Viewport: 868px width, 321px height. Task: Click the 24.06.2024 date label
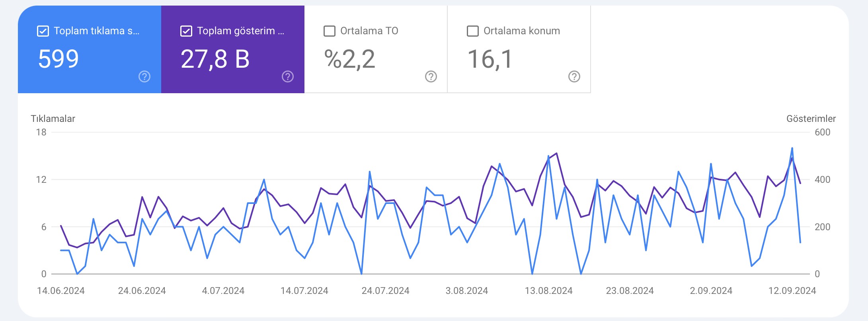pos(142,291)
